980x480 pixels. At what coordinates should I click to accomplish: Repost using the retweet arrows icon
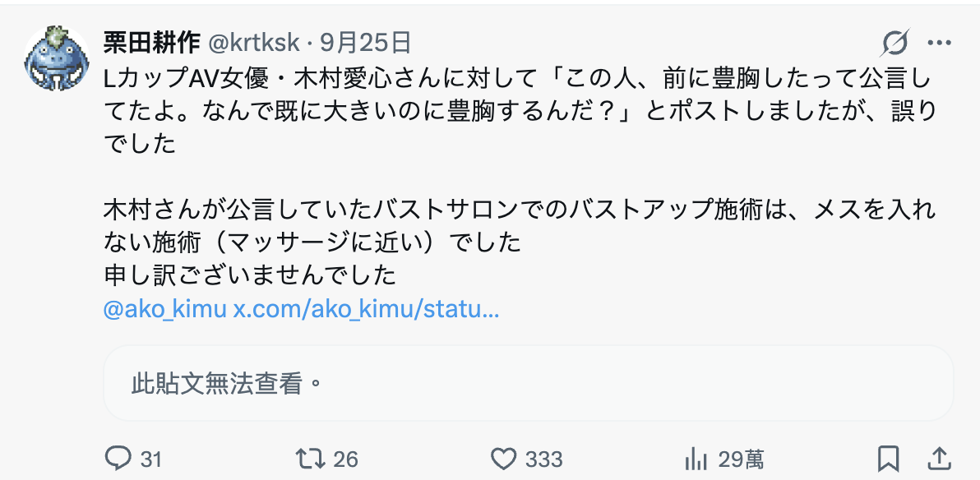(311, 459)
